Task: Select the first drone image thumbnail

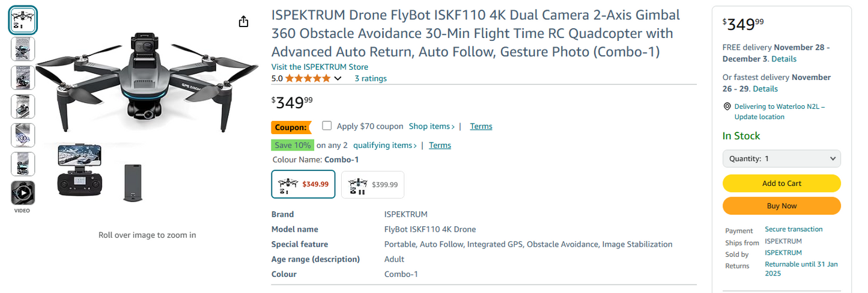Action: pos(23,20)
